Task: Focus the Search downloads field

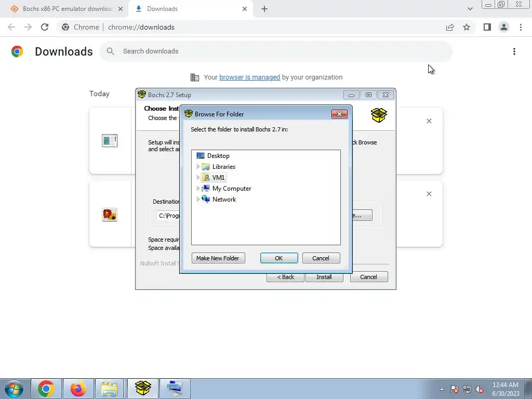Action: click(x=275, y=51)
